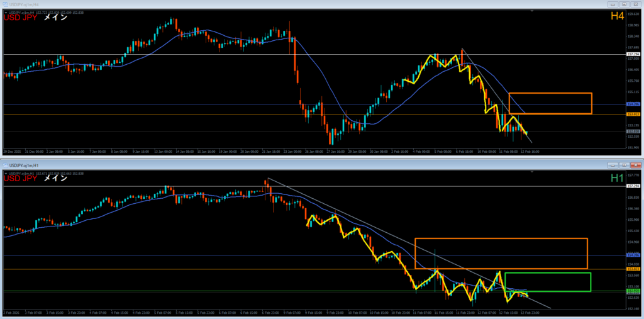Click the blue 154.396 price tag on H1 chart

coord(633,255)
